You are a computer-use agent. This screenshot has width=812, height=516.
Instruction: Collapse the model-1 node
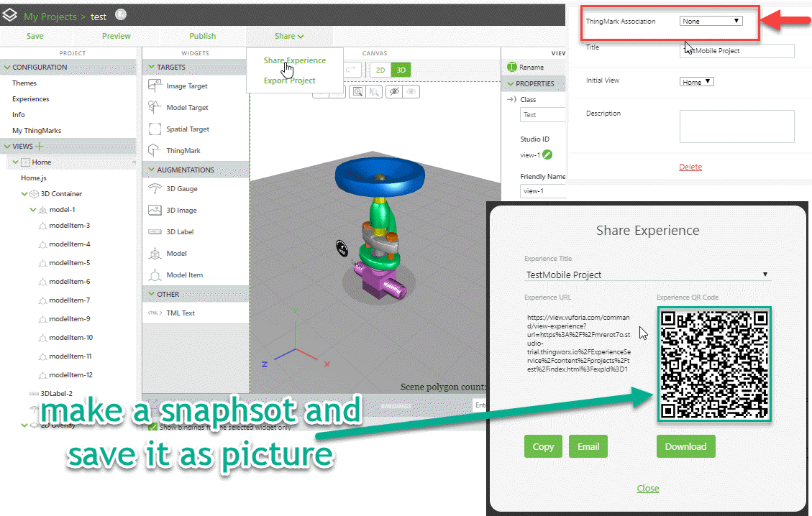(x=33, y=210)
